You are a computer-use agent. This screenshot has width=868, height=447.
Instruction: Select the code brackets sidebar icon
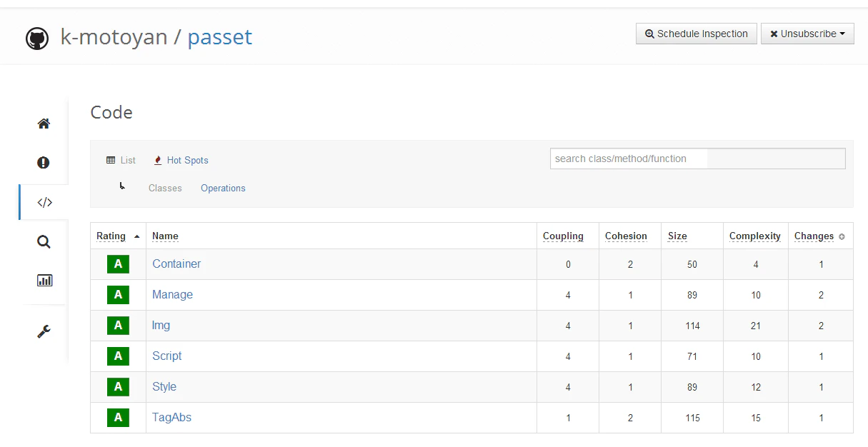44,202
